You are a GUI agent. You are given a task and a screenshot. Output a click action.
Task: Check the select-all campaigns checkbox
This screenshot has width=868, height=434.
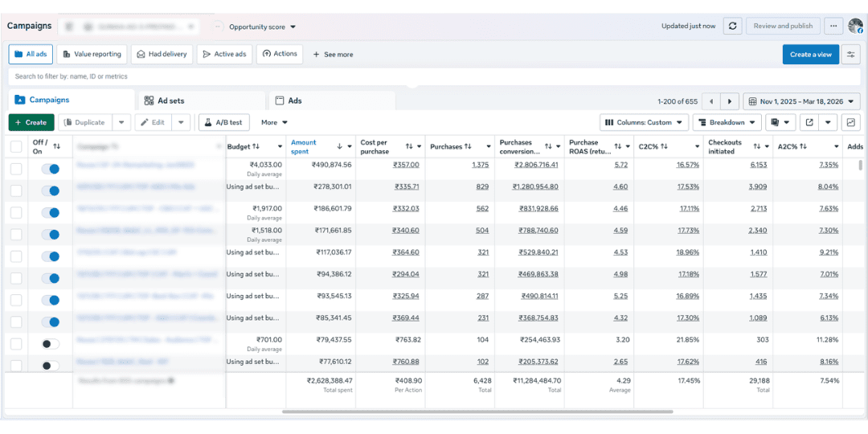click(16, 146)
